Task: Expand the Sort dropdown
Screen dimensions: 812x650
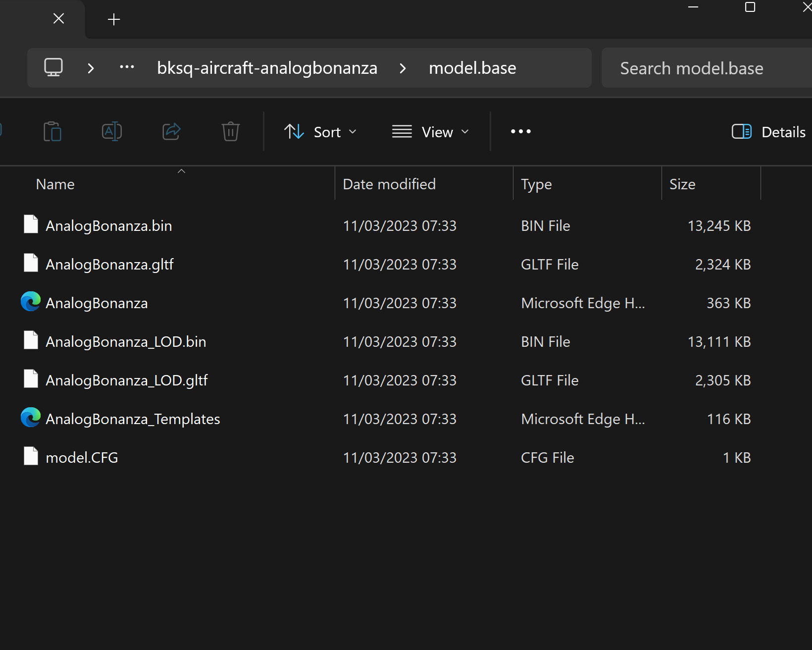Action: click(321, 132)
